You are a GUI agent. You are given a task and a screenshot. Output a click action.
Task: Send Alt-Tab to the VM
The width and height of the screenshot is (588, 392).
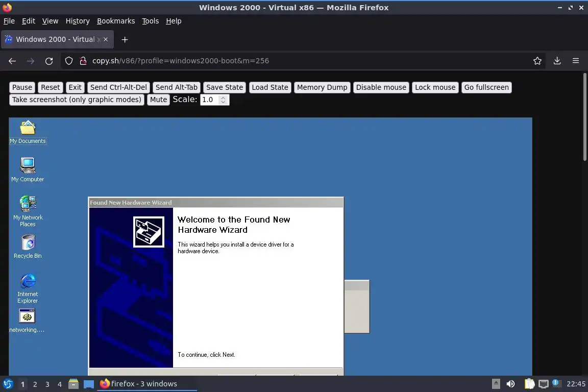point(177,87)
